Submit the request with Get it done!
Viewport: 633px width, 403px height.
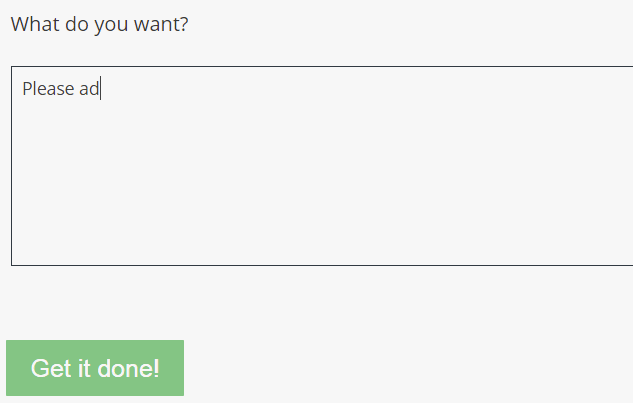95,368
